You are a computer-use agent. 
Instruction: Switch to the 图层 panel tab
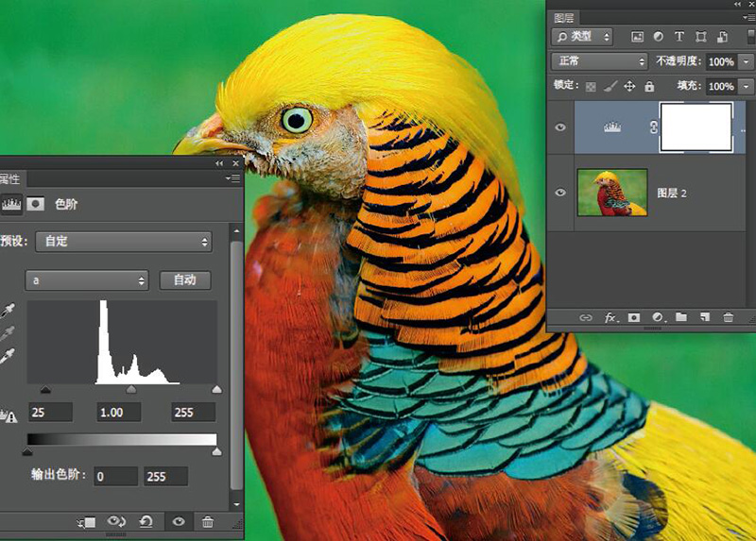564,17
